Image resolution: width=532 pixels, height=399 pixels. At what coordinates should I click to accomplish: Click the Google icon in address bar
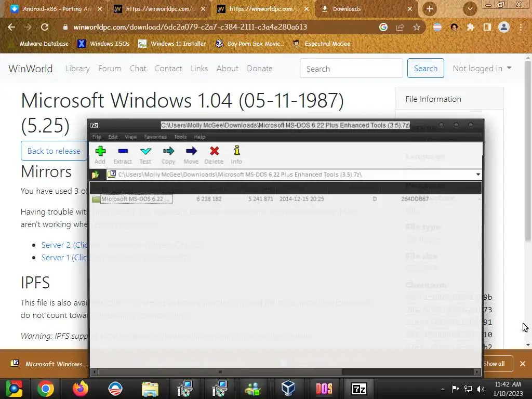[x=383, y=27]
